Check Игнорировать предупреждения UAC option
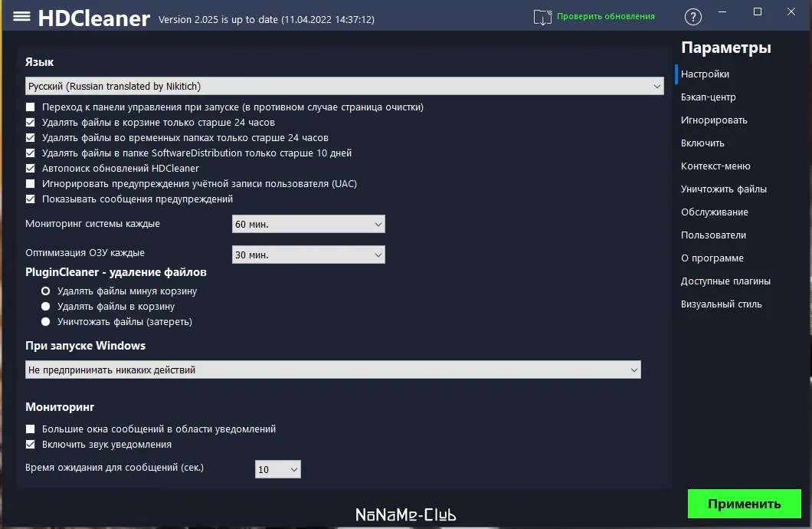The image size is (812, 529). coord(31,183)
